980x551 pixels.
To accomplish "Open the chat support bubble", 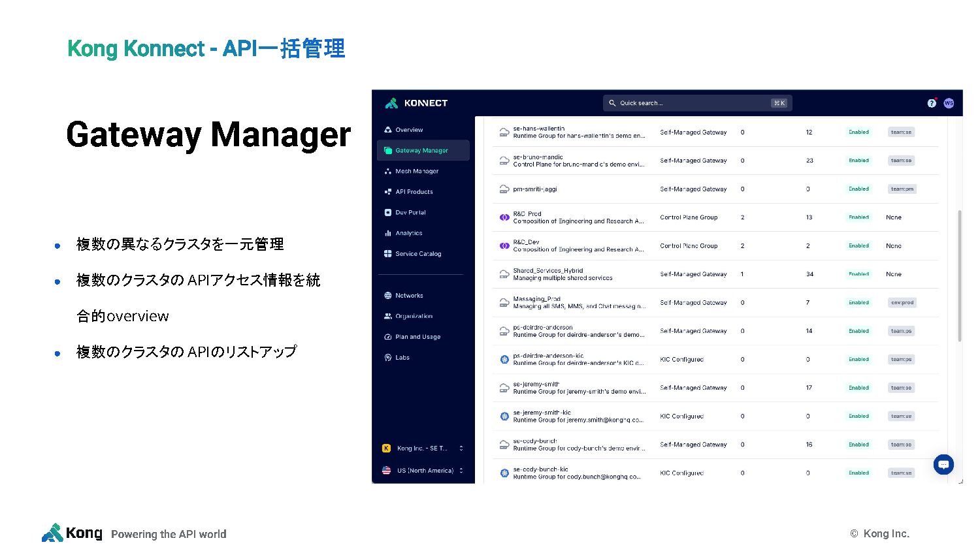I will click(x=943, y=464).
